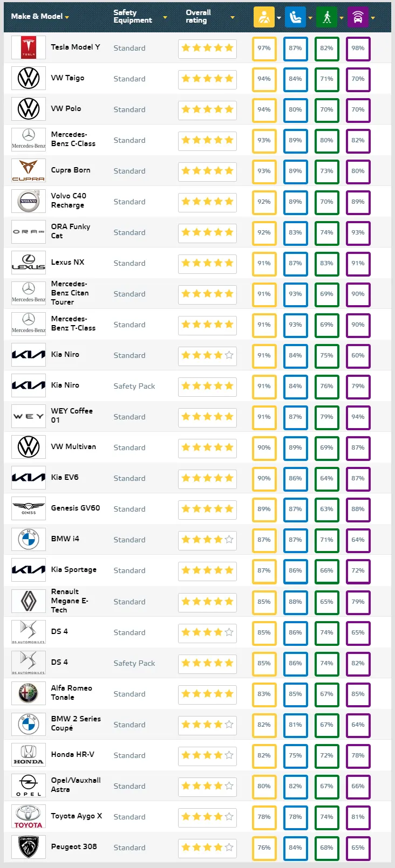Click the Toyota logo beside Aygo X
Screen dimensions: 395x868
coord(29,816)
